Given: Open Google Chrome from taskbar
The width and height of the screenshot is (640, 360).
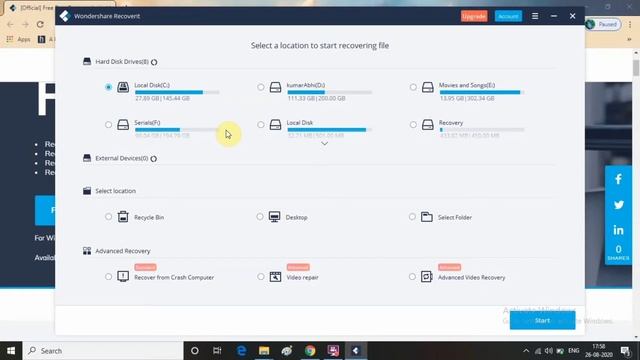Looking at the screenshot, I should (310, 351).
